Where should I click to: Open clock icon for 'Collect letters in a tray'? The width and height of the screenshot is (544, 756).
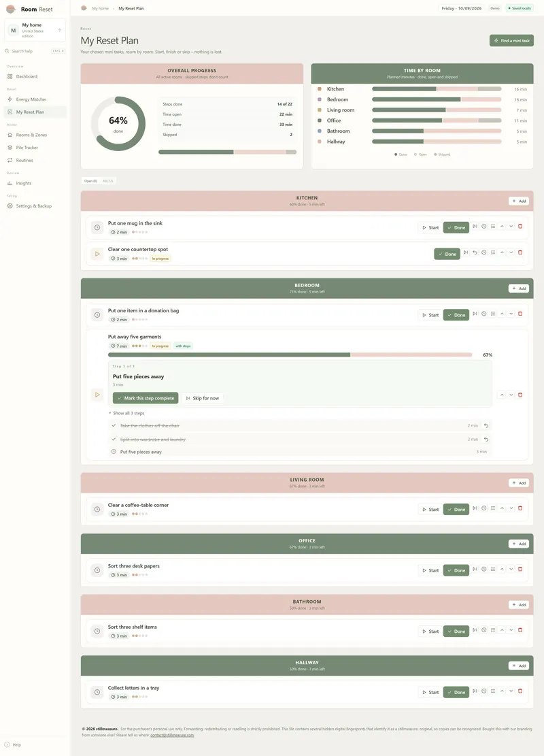tap(483, 691)
